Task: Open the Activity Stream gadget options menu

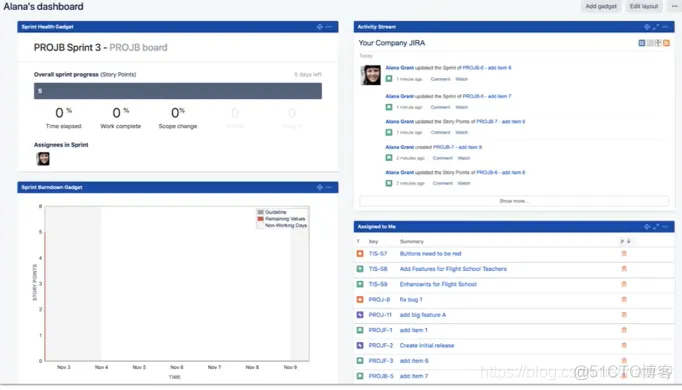Action: [665, 27]
